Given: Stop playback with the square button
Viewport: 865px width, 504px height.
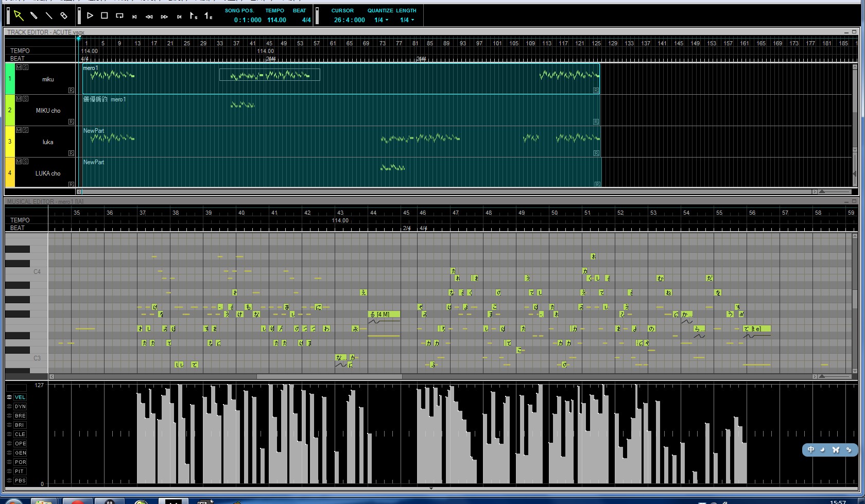Looking at the screenshot, I should [105, 16].
